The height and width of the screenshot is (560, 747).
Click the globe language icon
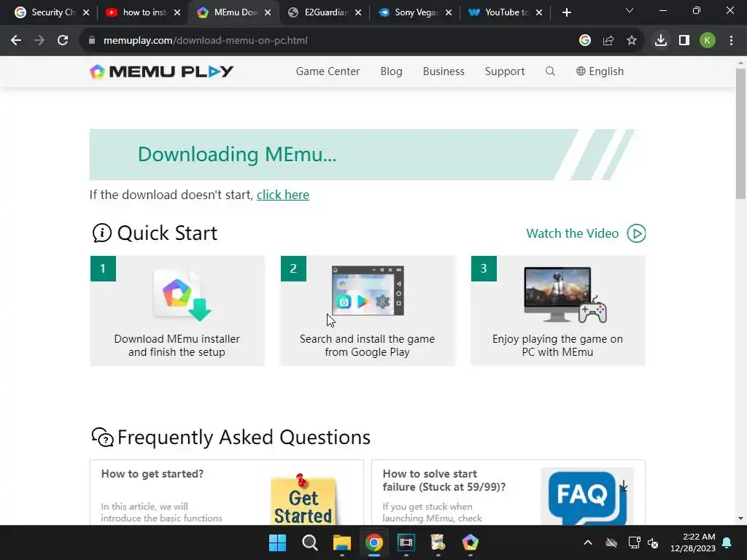click(x=580, y=71)
